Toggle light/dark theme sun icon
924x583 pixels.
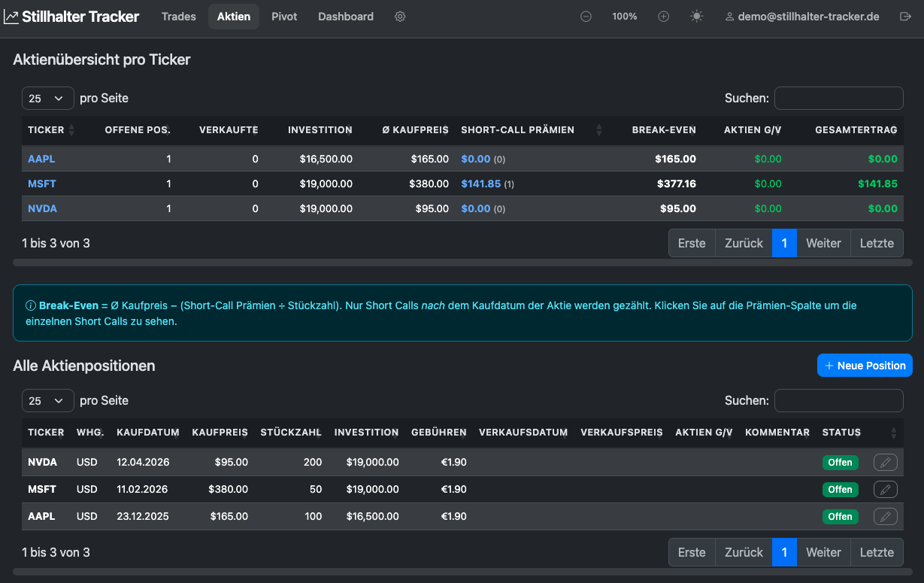(x=697, y=17)
